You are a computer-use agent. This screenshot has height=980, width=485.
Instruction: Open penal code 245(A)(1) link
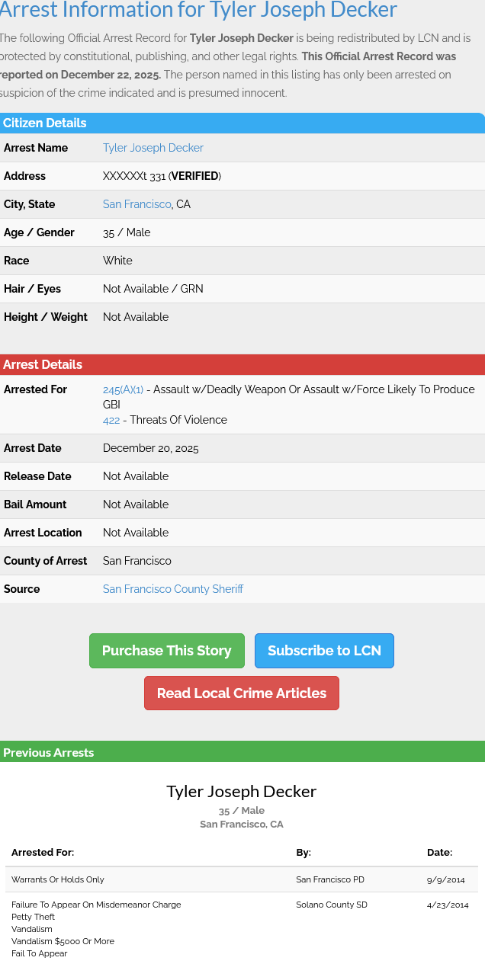123,389
